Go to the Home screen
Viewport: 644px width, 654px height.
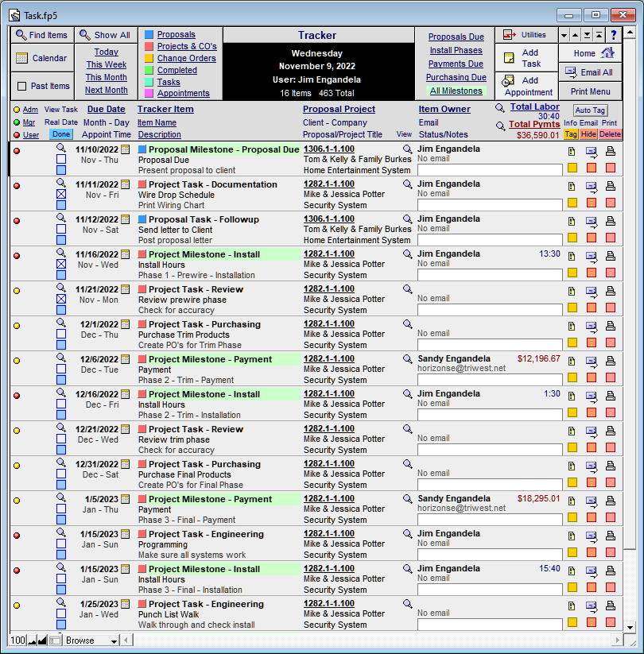[591, 53]
